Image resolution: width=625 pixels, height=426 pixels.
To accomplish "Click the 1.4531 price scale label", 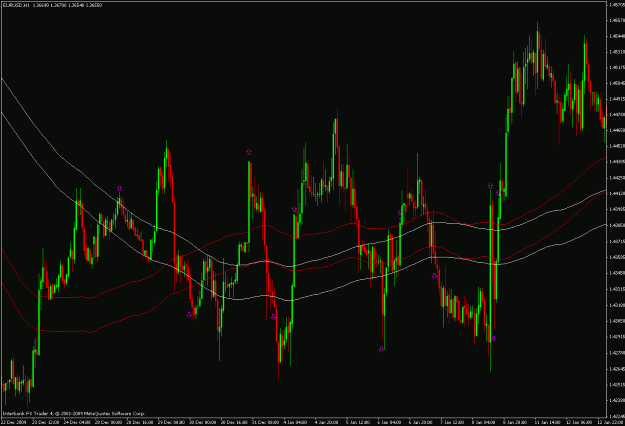I will click(x=617, y=52).
